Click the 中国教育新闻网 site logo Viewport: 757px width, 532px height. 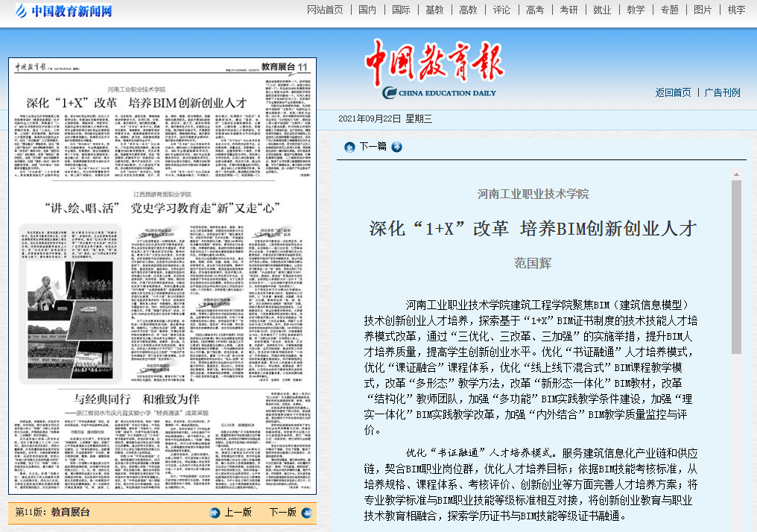click(x=62, y=11)
